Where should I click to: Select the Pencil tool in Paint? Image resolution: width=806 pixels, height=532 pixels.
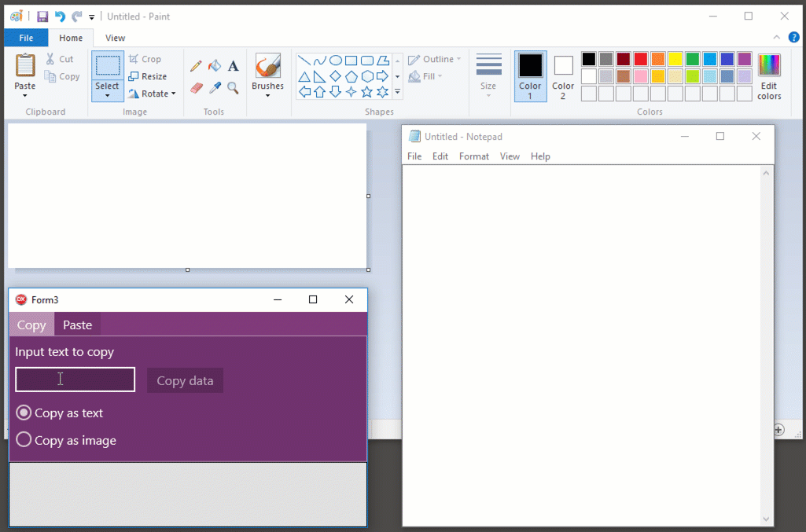(196, 66)
